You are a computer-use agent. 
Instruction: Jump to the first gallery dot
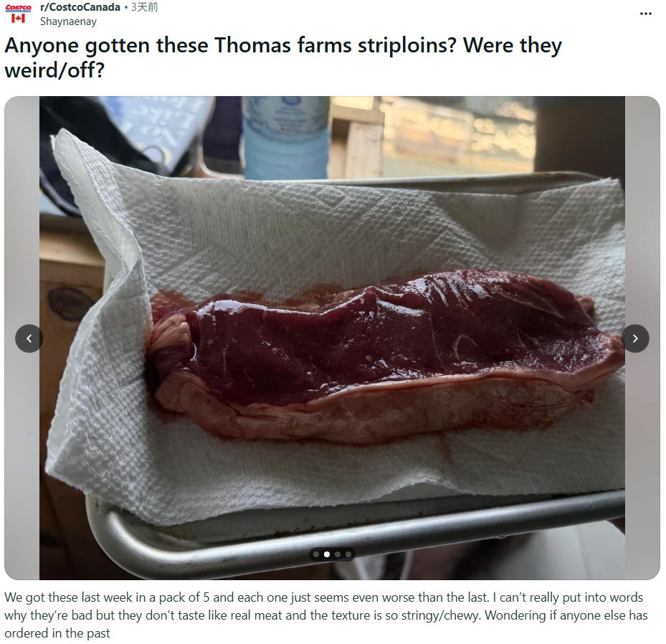316,554
